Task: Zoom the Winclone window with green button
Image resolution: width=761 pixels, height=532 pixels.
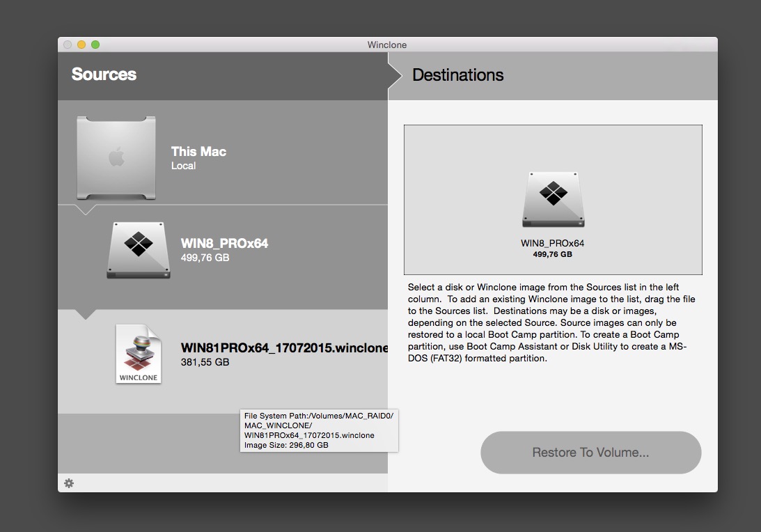Action: pyautogui.click(x=95, y=45)
